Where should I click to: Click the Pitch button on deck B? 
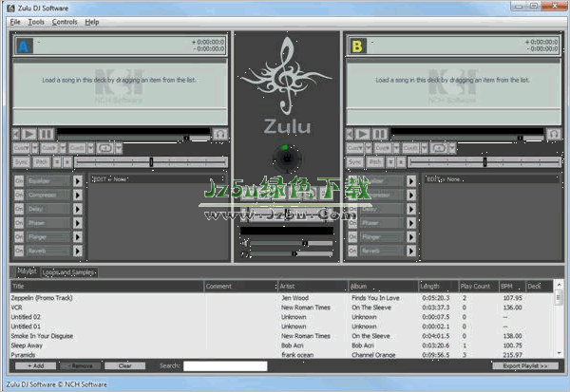click(375, 162)
